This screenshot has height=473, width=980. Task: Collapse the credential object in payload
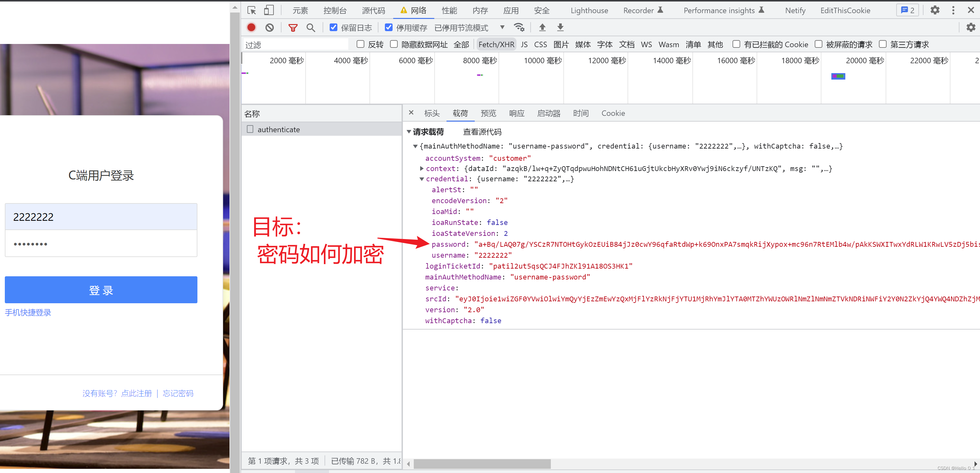tap(421, 179)
